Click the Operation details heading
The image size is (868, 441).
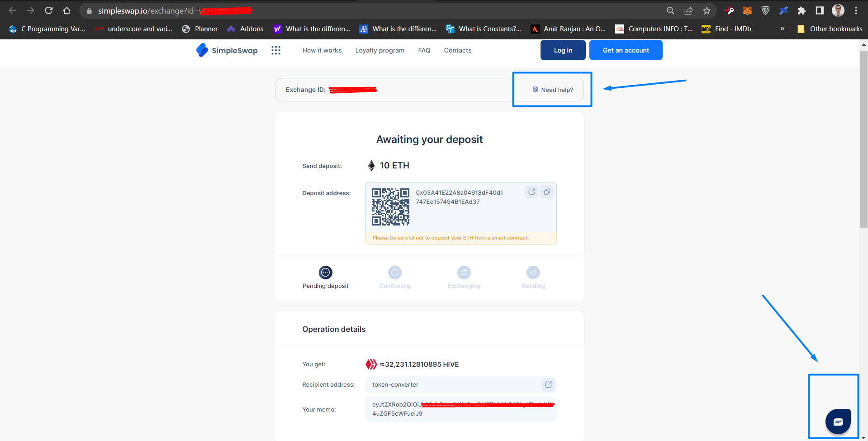click(334, 329)
